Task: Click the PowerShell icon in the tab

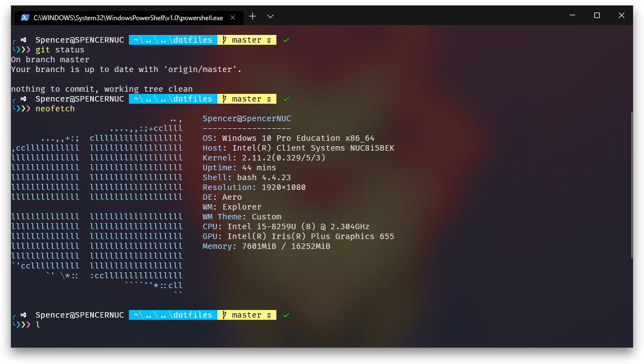Action: [25, 17]
